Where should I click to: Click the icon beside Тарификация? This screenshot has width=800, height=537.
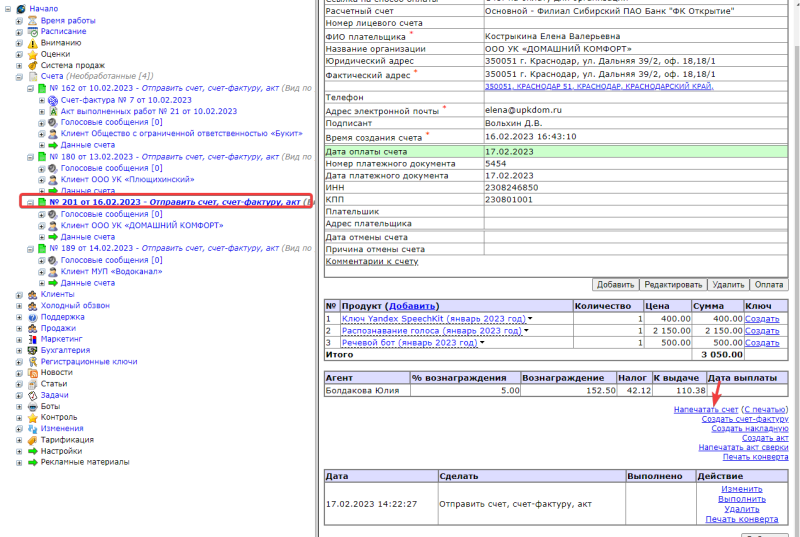[x=32, y=440]
